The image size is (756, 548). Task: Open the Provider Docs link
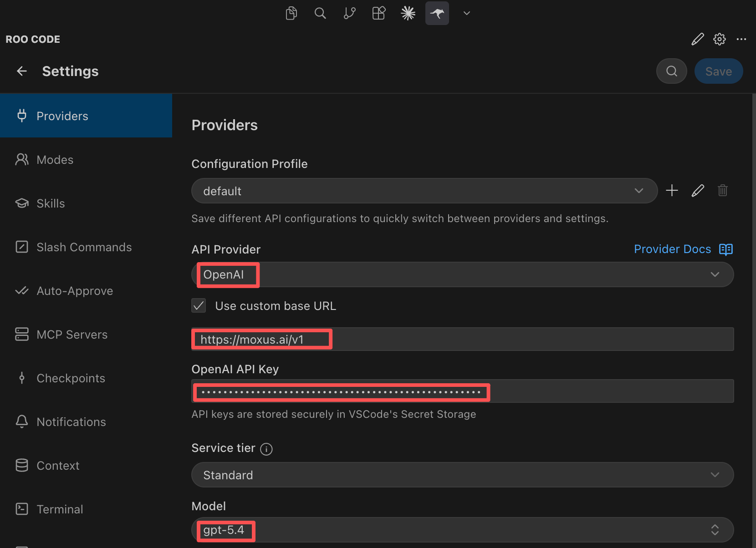683,249
